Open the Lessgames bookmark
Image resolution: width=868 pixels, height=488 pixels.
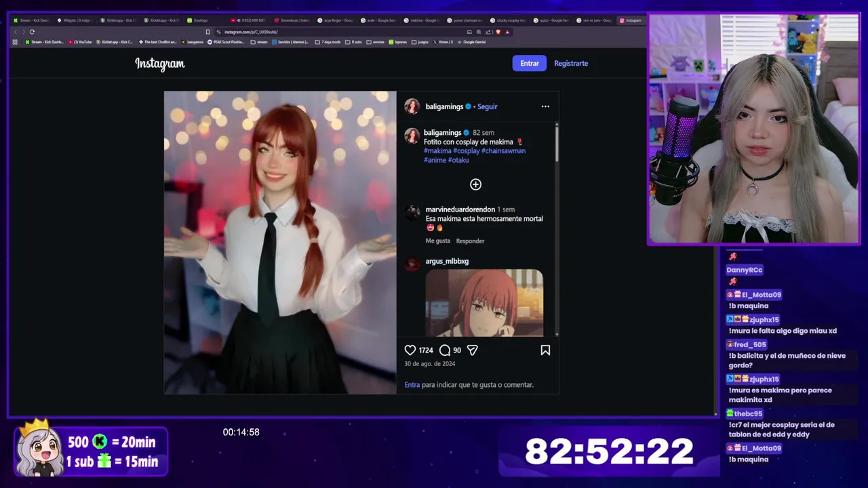[x=191, y=42]
